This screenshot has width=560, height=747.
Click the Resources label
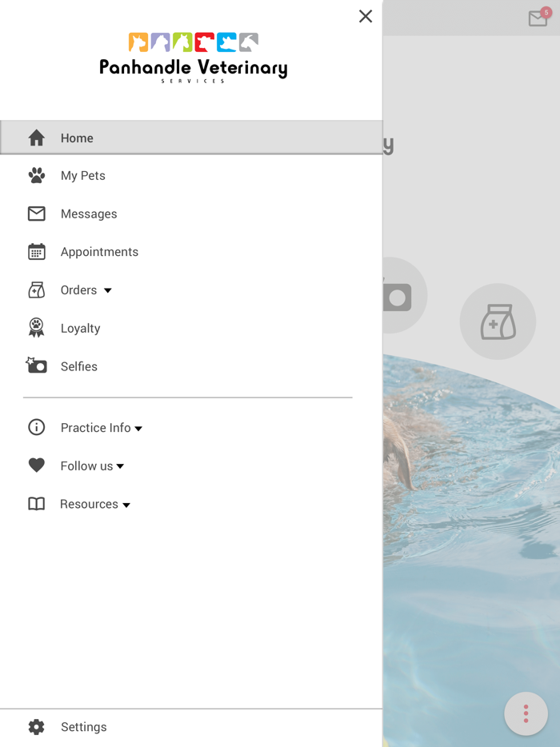(x=89, y=504)
